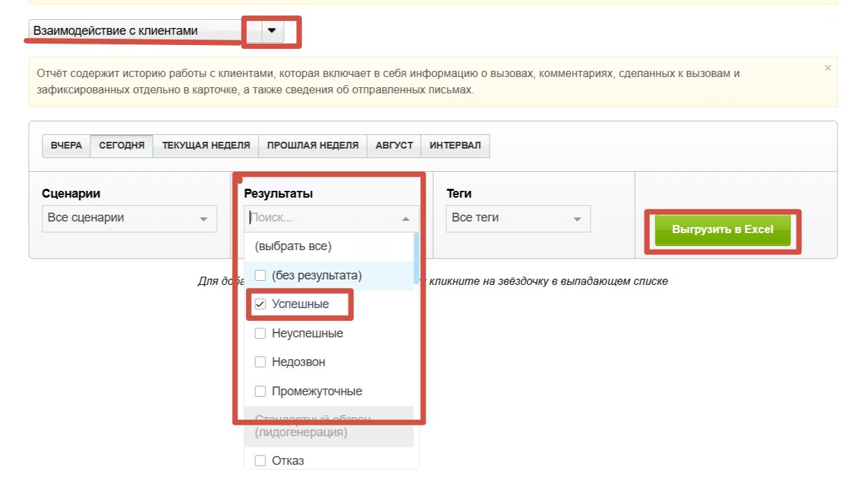Select the ВЧЕРА period tab
The width and height of the screenshot is (868, 488).
point(66,146)
